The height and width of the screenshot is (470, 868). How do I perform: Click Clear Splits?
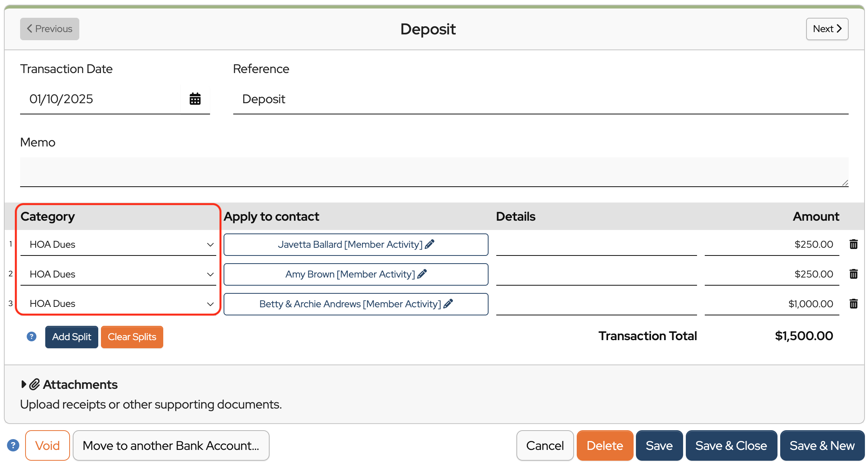point(132,337)
